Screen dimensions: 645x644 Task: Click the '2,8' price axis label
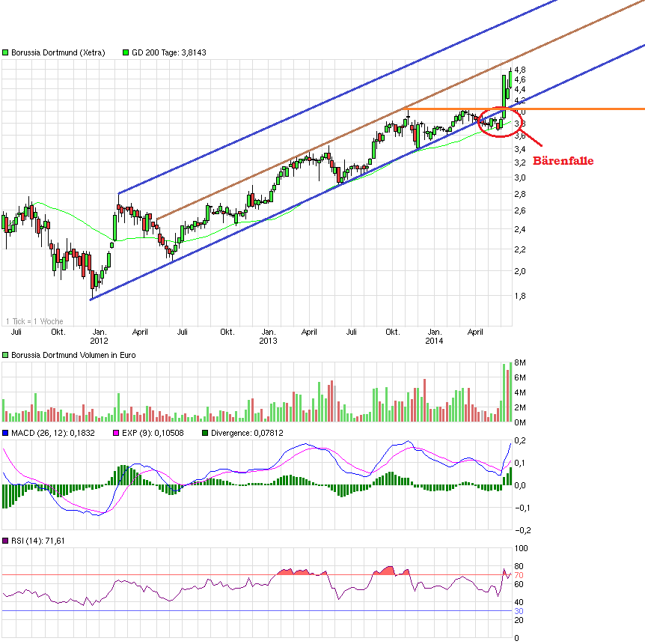pos(520,195)
